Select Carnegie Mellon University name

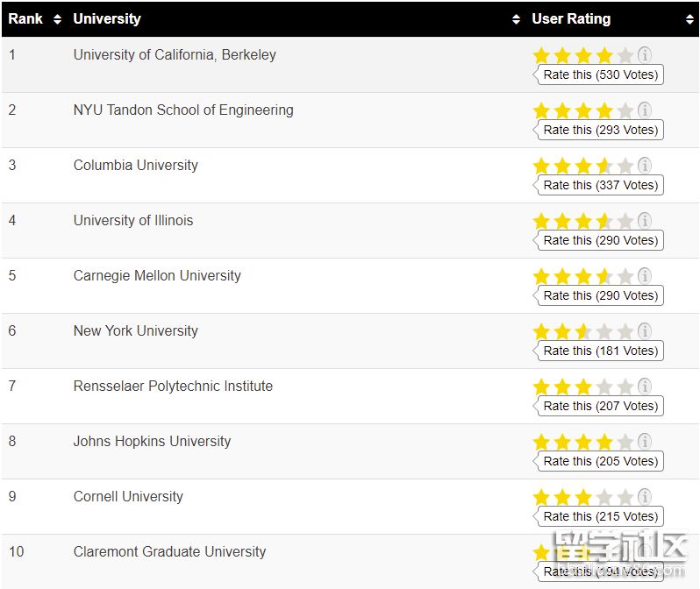[157, 276]
